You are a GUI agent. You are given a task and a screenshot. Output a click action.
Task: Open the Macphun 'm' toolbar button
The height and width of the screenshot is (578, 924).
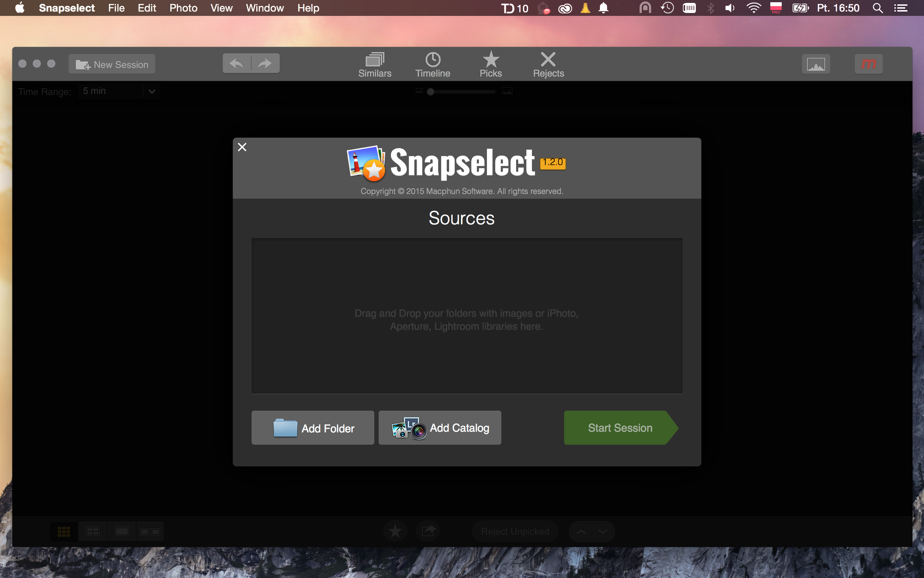pos(869,64)
